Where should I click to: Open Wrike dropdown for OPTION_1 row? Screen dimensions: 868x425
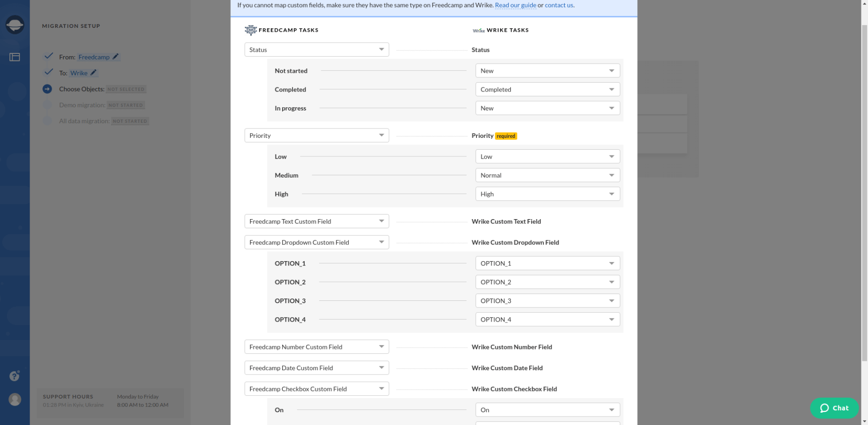pyautogui.click(x=548, y=263)
